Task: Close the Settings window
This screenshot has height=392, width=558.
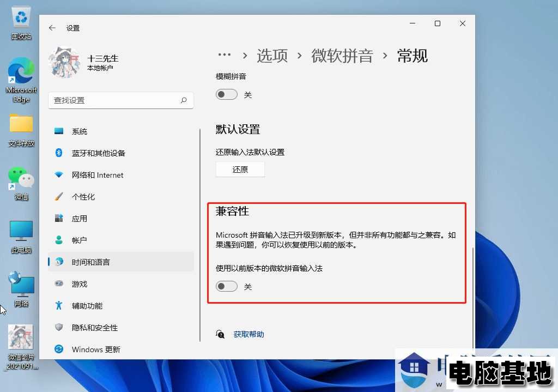Action: click(x=463, y=23)
